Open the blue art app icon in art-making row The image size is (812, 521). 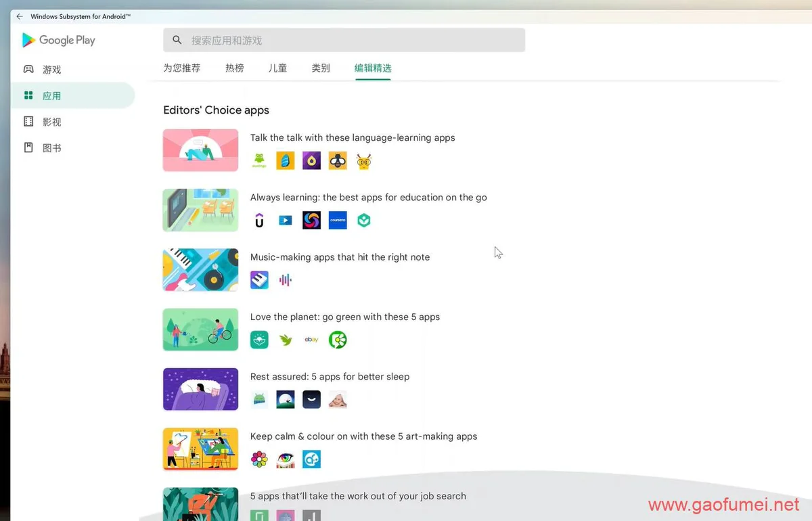pyautogui.click(x=311, y=459)
